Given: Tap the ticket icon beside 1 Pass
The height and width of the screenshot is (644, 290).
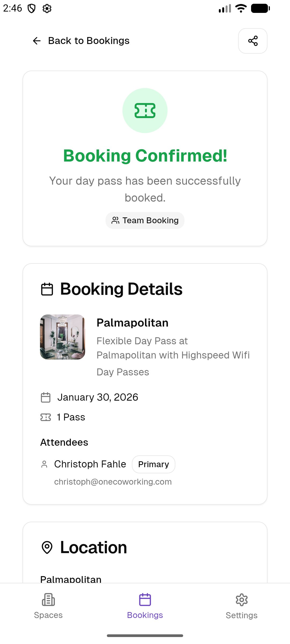Looking at the screenshot, I should tap(46, 417).
